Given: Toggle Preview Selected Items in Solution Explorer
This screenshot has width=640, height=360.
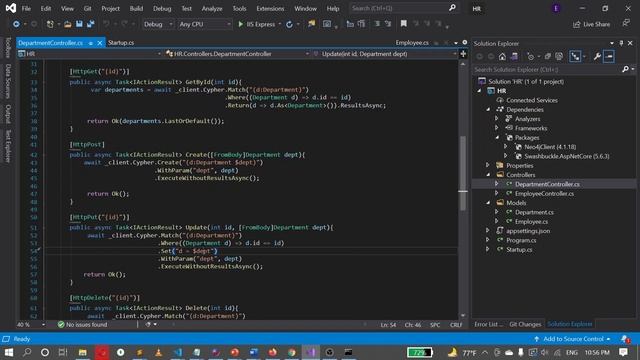Looking at the screenshot, I should tap(609, 57).
